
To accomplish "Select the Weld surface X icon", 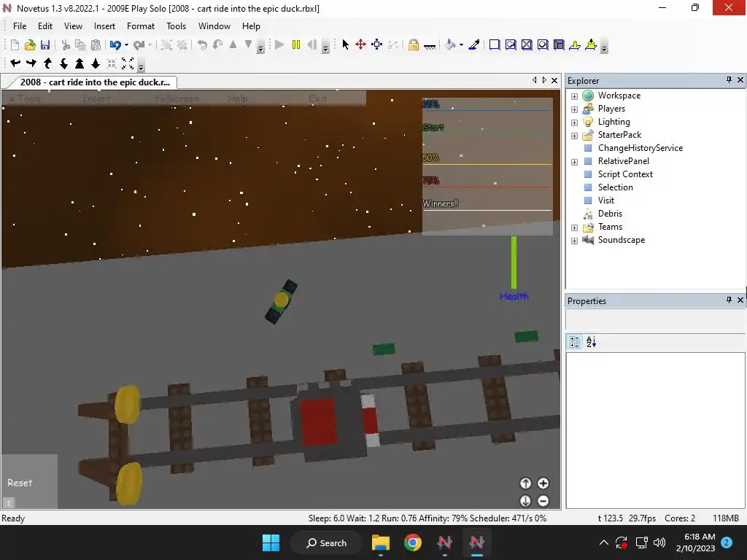I will click(527, 44).
